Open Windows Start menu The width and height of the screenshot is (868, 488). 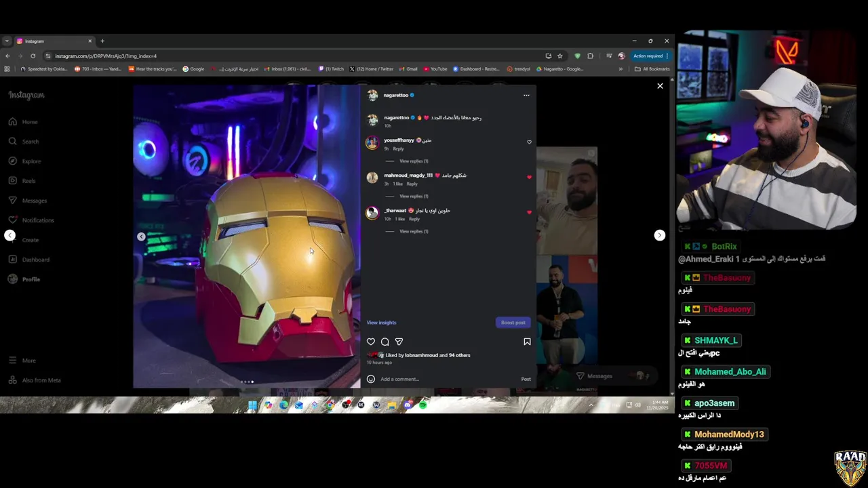tap(252, 405)
